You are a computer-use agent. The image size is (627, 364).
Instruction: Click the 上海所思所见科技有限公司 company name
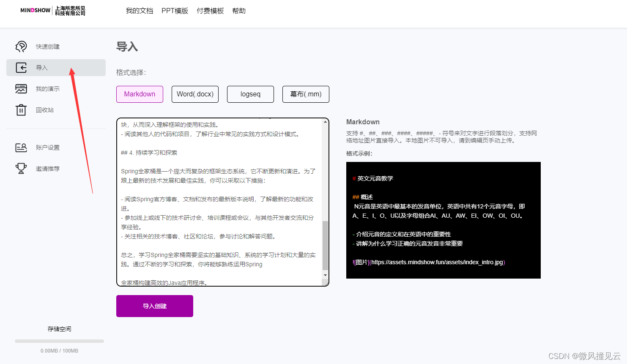[x=70, y=11]
